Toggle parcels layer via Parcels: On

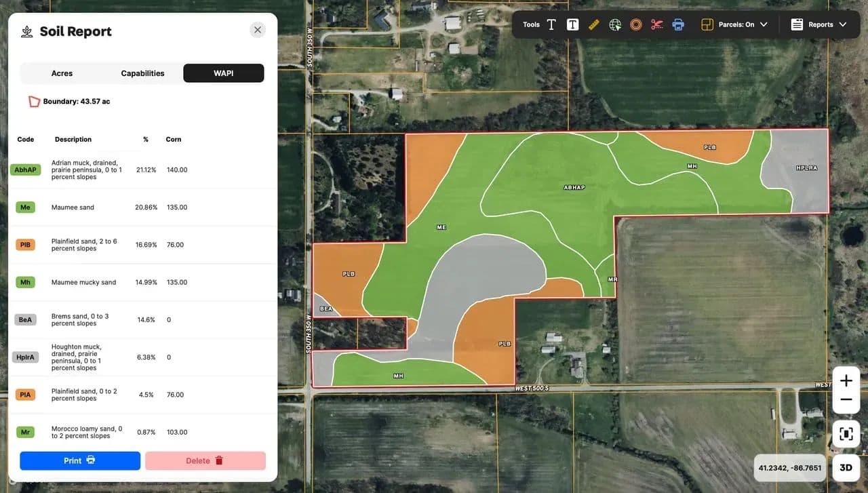(x=728, y=24)
